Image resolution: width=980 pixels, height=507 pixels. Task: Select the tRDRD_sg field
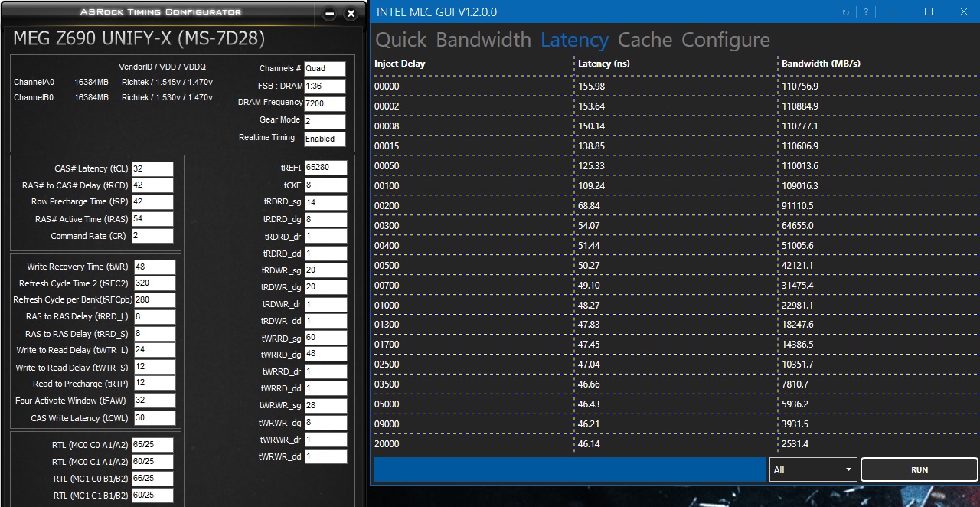(x=325, y=203)
